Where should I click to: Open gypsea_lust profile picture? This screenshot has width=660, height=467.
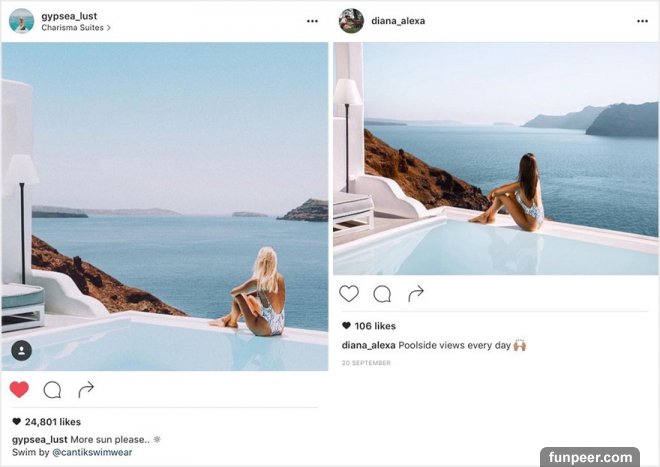point(21,21)
